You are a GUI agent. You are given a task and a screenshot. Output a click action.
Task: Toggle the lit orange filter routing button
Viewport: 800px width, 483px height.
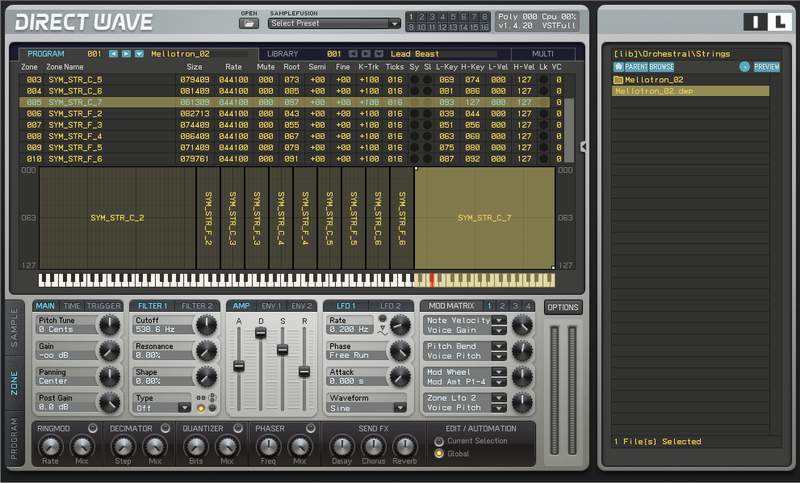(201, 408)
